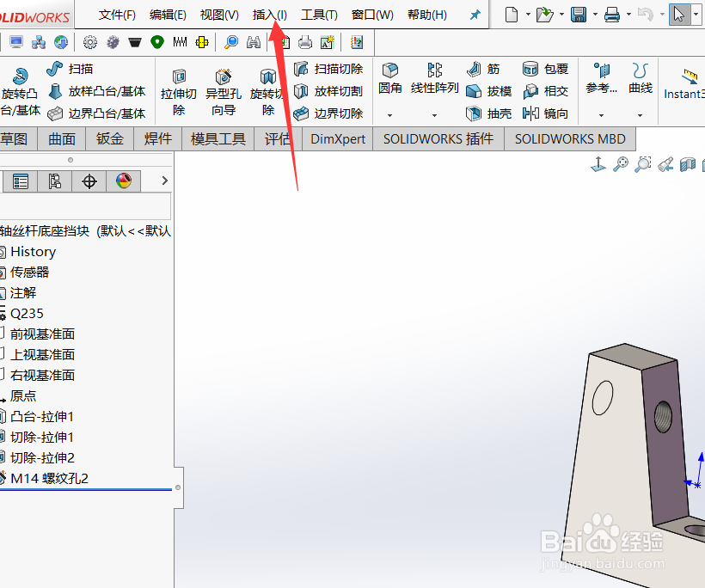The height and width of the screenshot is (588, 705).
Task: Select the 拔模 draft tool
Action: tap(488, 91)
